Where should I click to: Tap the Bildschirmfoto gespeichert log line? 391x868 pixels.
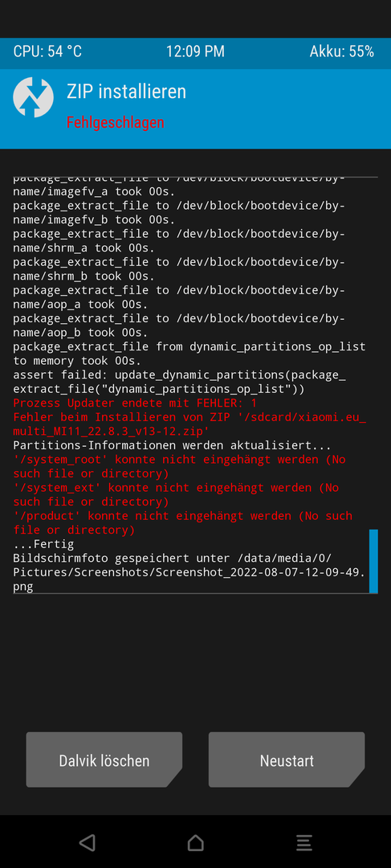pyautogui.click(x=189, y=572)
